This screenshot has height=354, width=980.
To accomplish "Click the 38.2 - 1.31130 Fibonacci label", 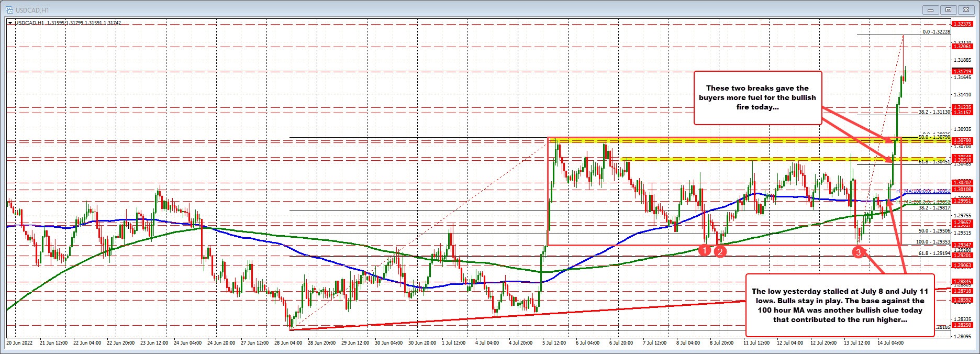I will coord(934,112).
